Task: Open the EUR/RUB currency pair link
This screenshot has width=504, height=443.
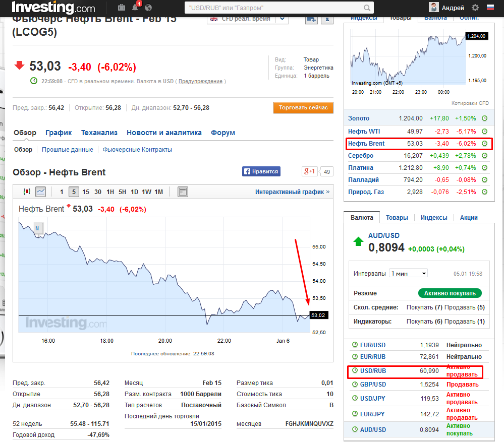Action: (x=372, y=357)
